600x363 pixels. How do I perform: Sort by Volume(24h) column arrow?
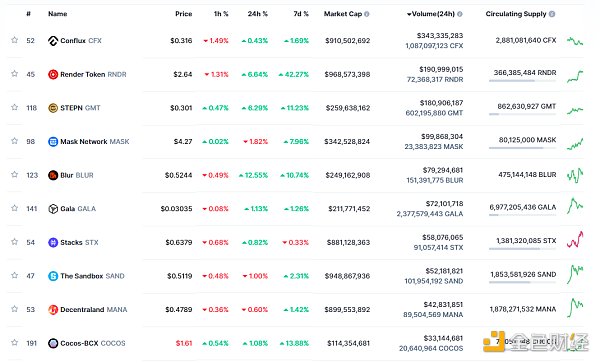click(409, 14)
